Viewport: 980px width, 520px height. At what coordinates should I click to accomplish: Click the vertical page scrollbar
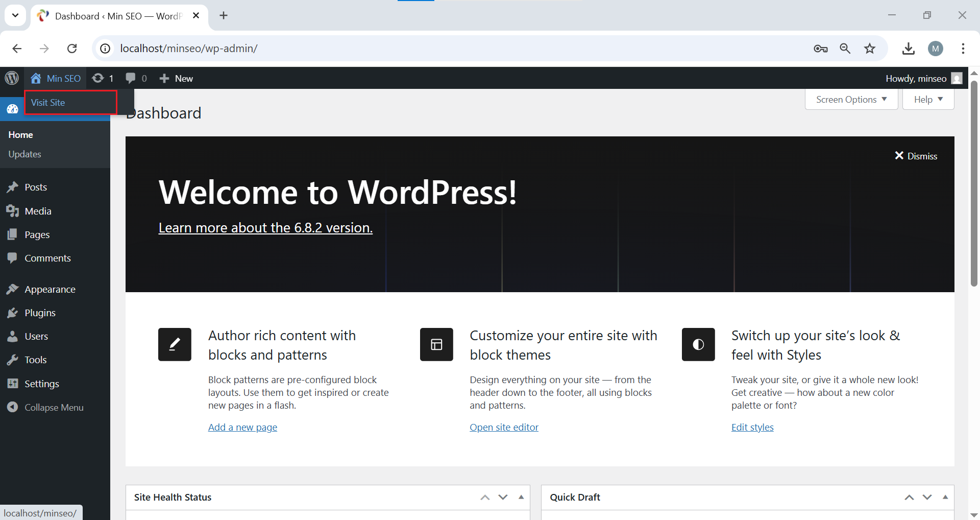[x=974, y=184]
